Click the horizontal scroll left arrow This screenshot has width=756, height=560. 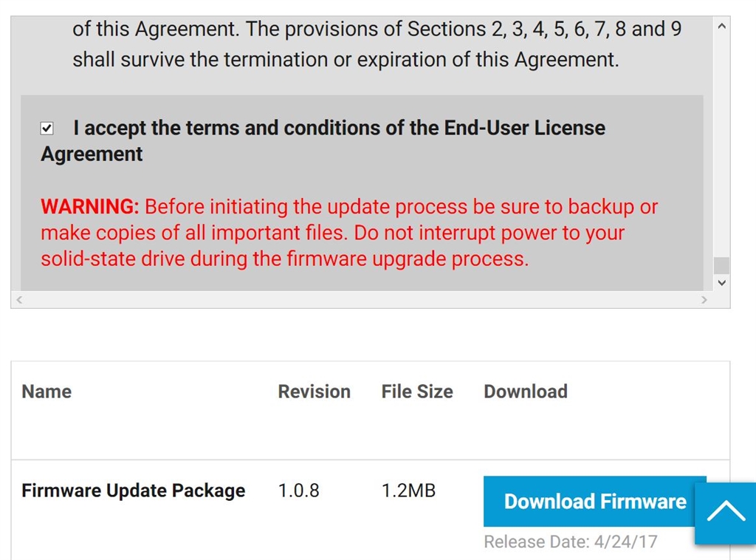[19, 300]
